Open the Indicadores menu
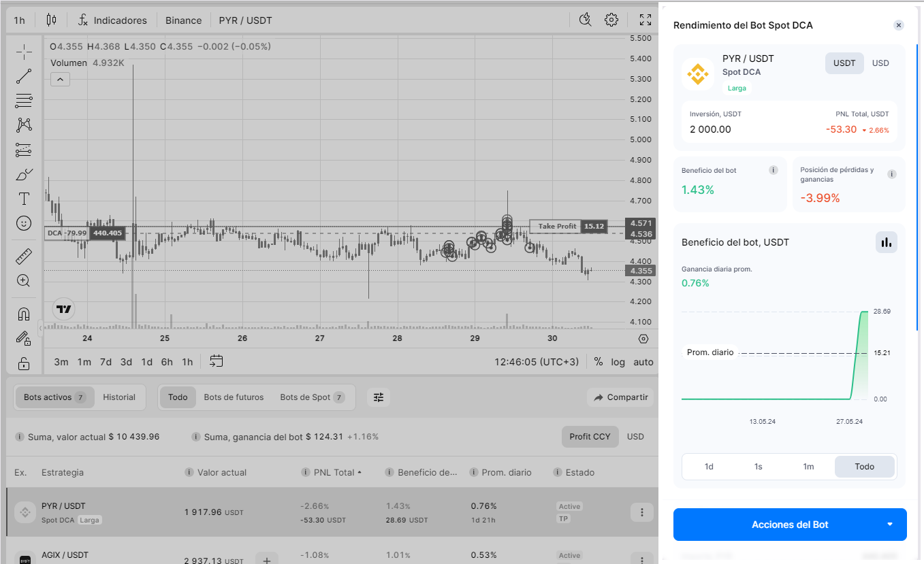 [112, 20]
